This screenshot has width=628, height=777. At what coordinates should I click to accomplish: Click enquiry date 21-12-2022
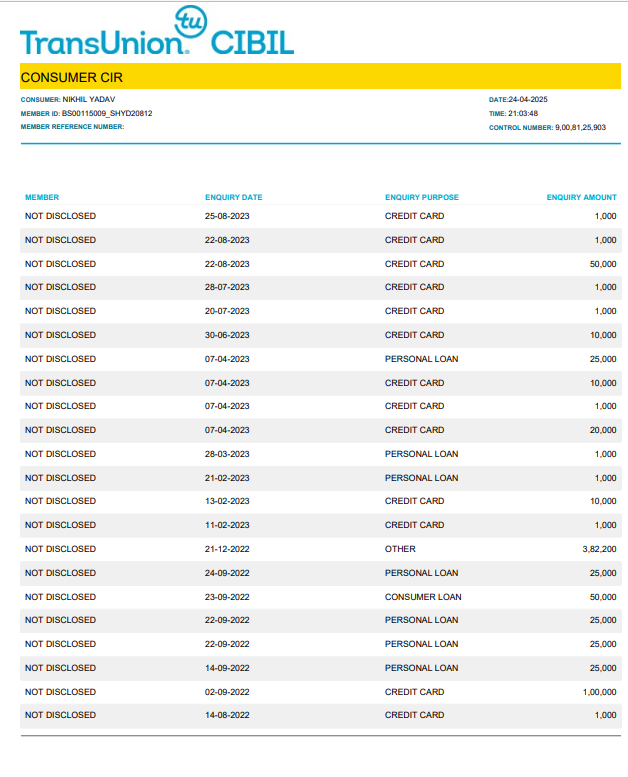227,549
